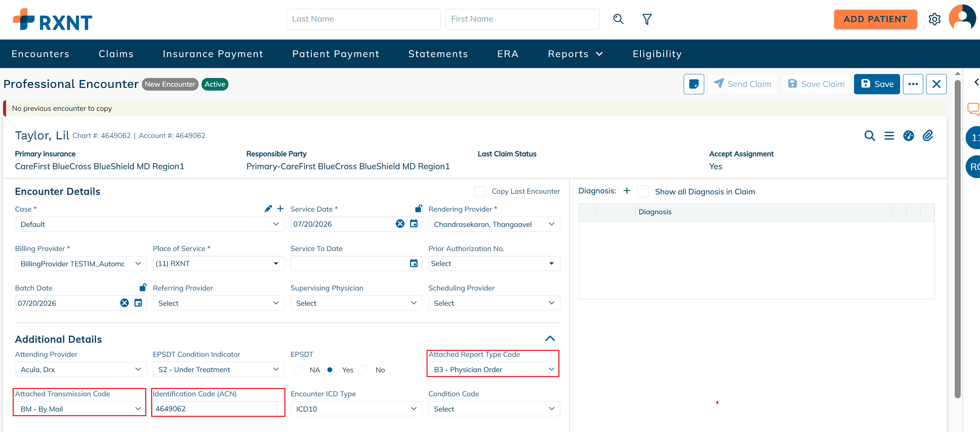Select the EPSDT Yes radio button
The width and height of the screenshot is (980, 432).
[330, 370]
